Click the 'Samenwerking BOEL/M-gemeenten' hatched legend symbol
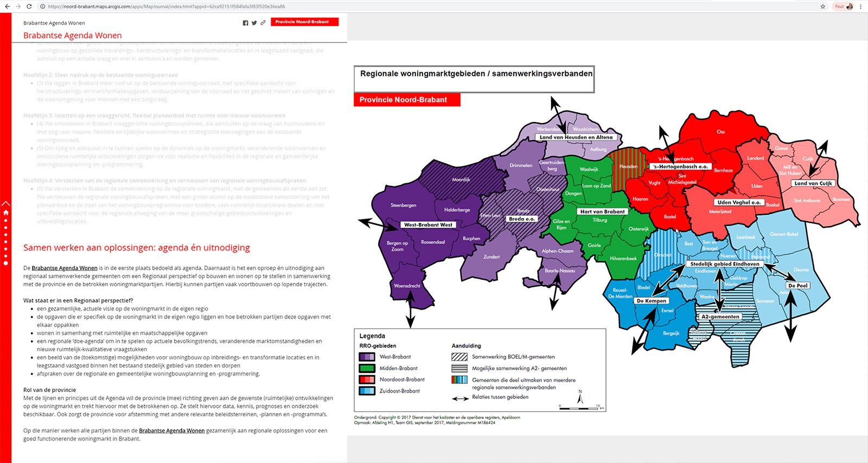Viewport: 868px width, 463px height. [459, 357]
